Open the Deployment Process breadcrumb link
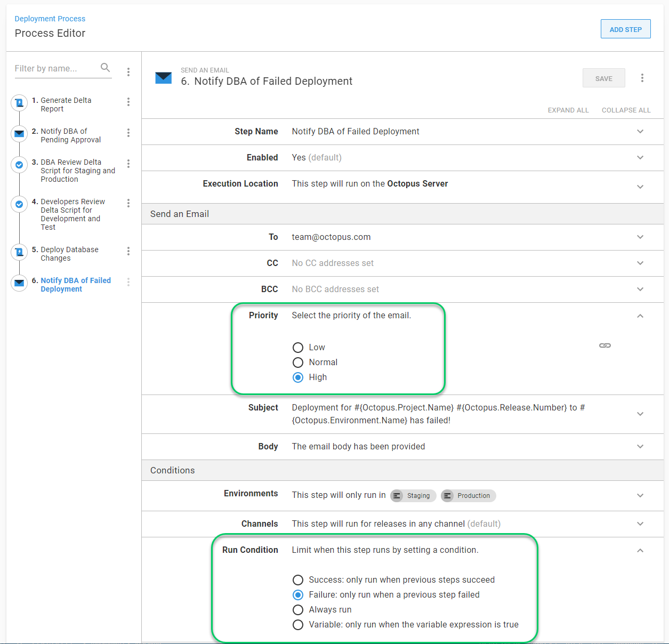The image size is (669, 644). point(50,19)
